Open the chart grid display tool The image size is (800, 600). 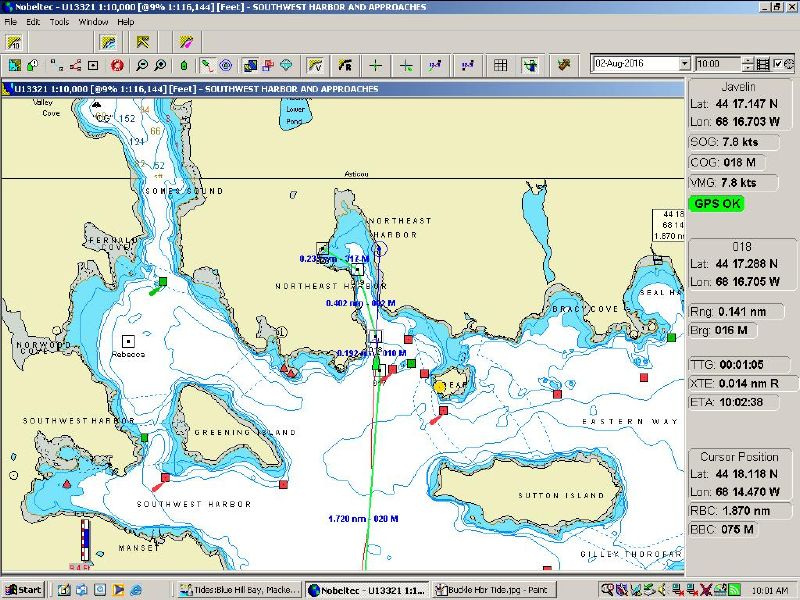[501, 66]
